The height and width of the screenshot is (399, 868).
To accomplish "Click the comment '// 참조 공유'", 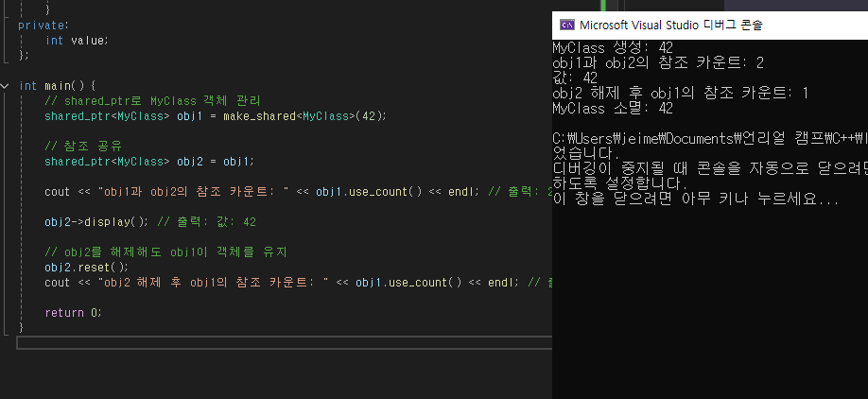I will pos(83,147).
